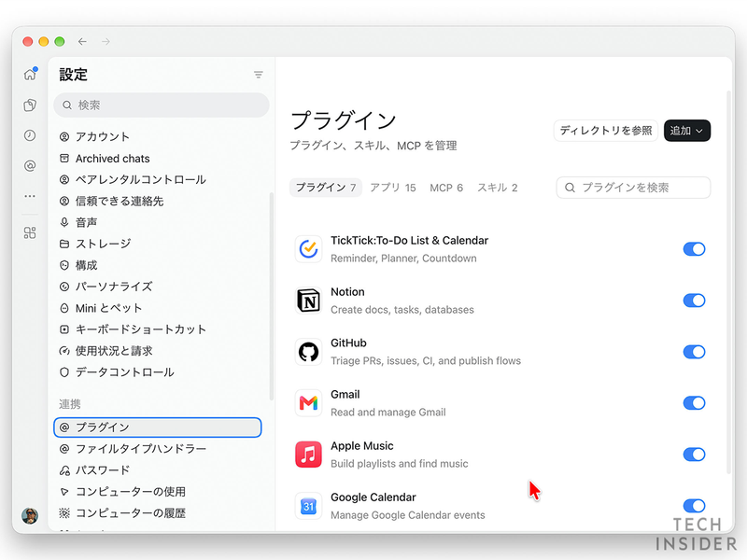
Task: Click "Reminder, Planner, Countdown" description
Action: (403, 259)
